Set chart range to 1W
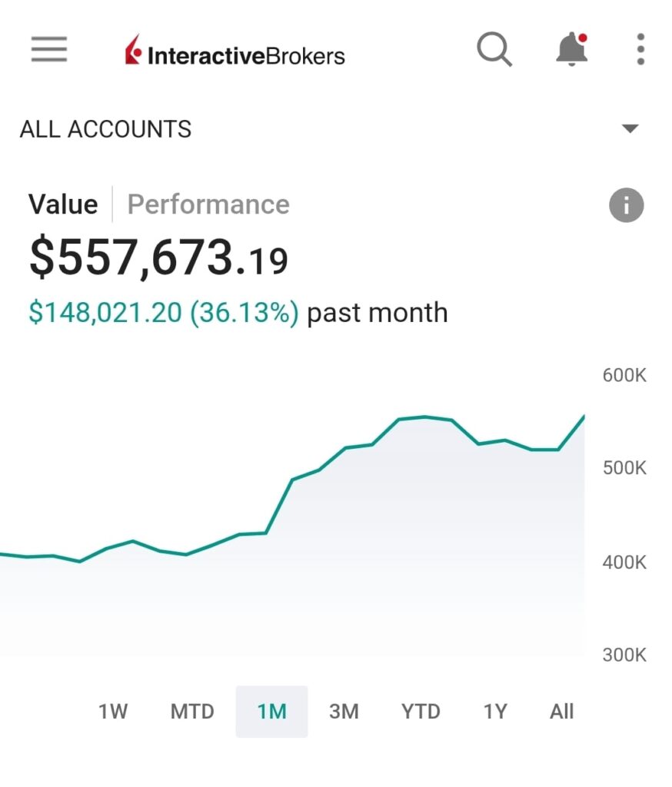This screenshot has width=672, height=787. pyautogui.click(x=113, y=711)
